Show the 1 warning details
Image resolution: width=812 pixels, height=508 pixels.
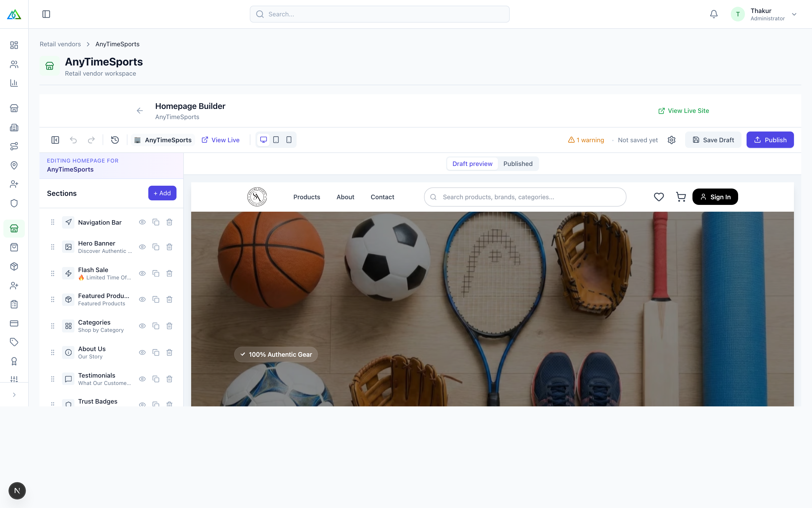(x=586, y=140)
